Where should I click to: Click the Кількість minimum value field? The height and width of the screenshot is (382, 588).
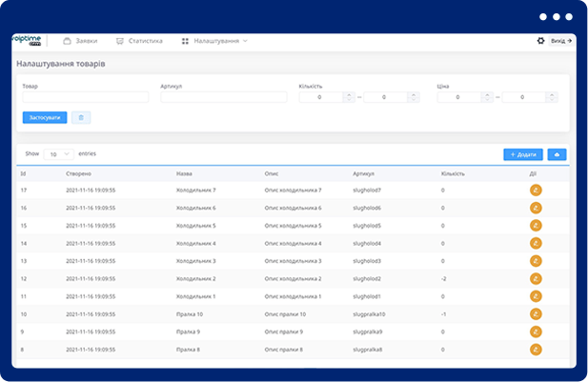[x=320, y=97]
